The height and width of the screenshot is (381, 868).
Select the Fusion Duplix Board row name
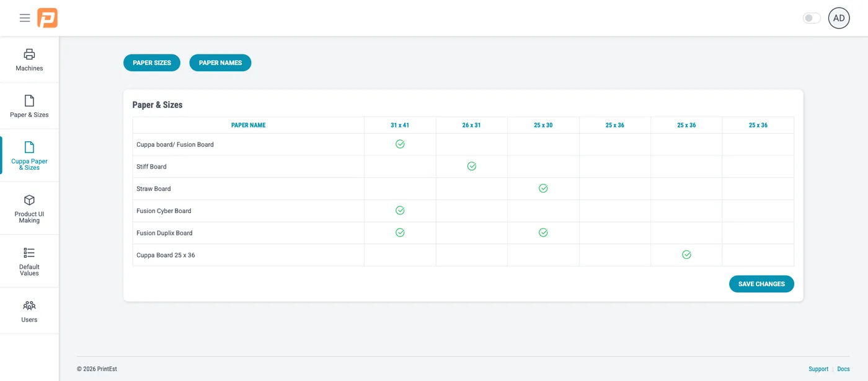click(164, 233)
